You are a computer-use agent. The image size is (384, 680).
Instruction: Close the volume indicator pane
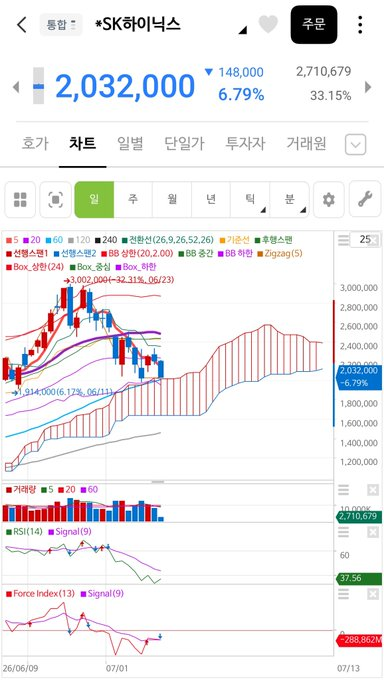click(373, 490)
